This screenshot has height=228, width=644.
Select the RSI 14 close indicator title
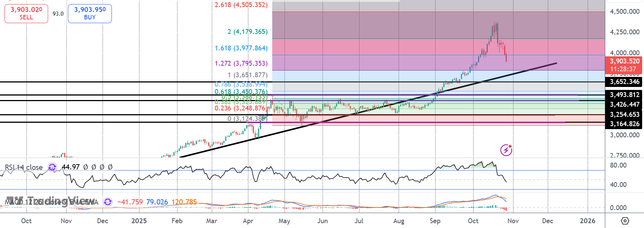pyautogui.click(x=23, y=167)
